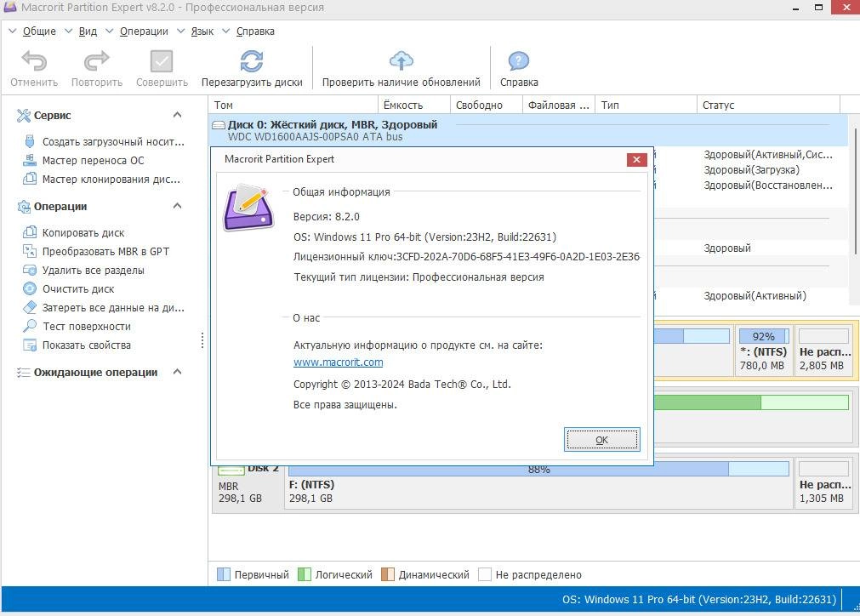Screen dimensions: 860x616
Task: Select Затереть все данные на диске item
Action: (113, 308)
